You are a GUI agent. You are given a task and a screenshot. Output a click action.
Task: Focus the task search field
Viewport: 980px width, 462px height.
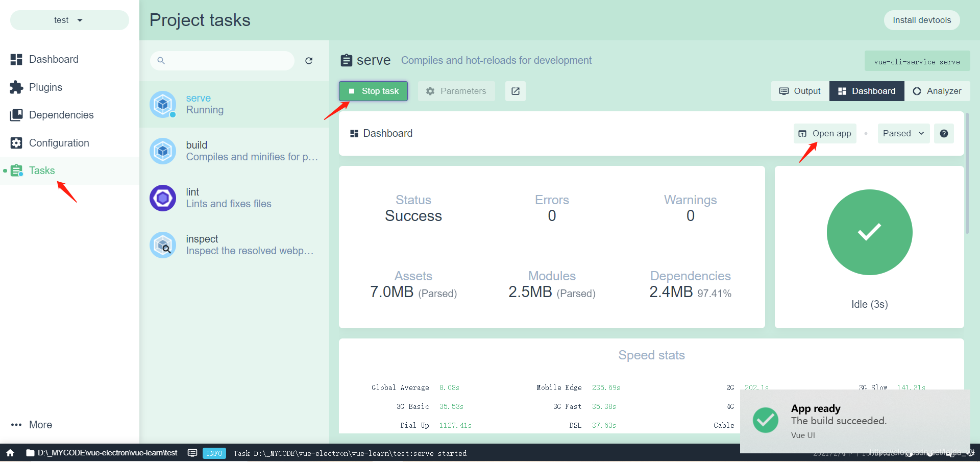pyautogui.click(x=222, y=61)
